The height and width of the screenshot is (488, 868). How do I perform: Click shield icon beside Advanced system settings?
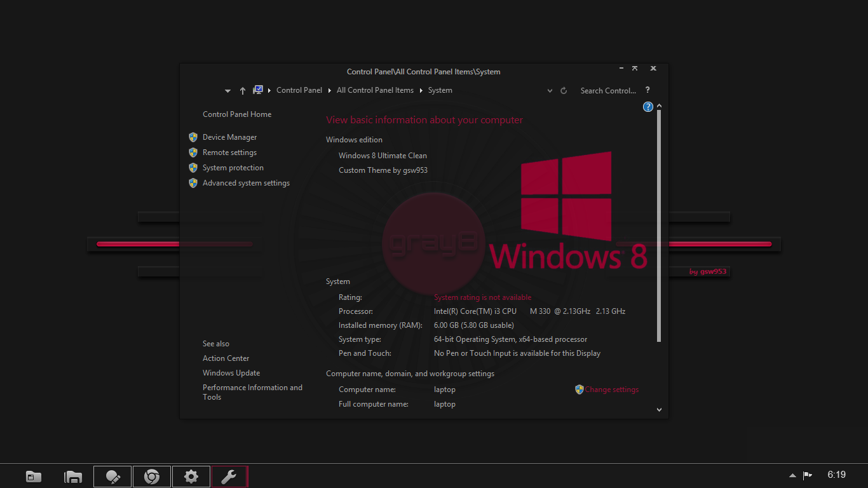pyautogui.click(x=193, y=183)
